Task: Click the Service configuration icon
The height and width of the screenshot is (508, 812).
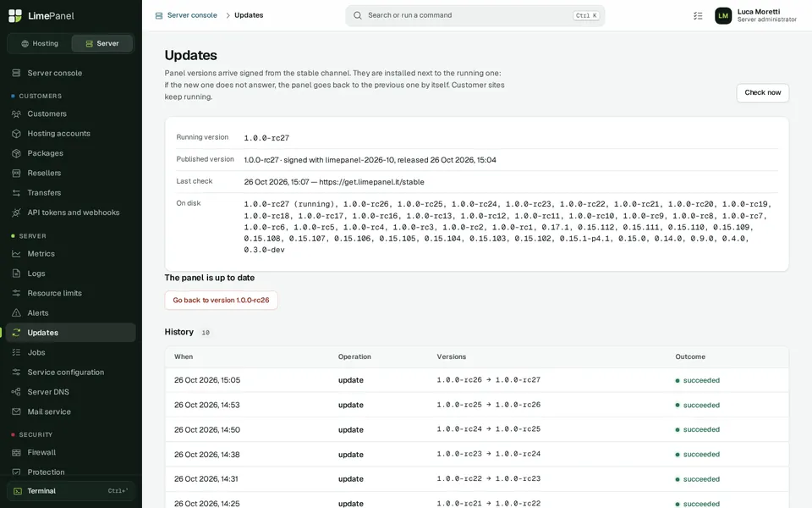Action: pyautogui.click(x=17, y=373)
